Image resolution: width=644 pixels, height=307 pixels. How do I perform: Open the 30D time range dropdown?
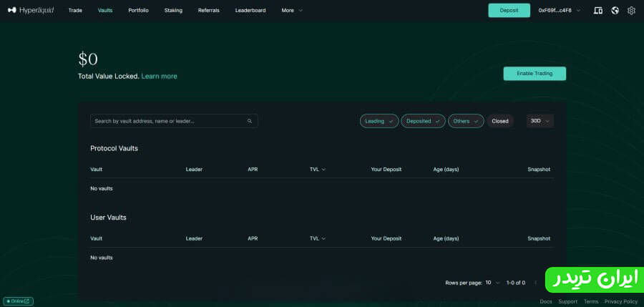[x=540, y=121]
